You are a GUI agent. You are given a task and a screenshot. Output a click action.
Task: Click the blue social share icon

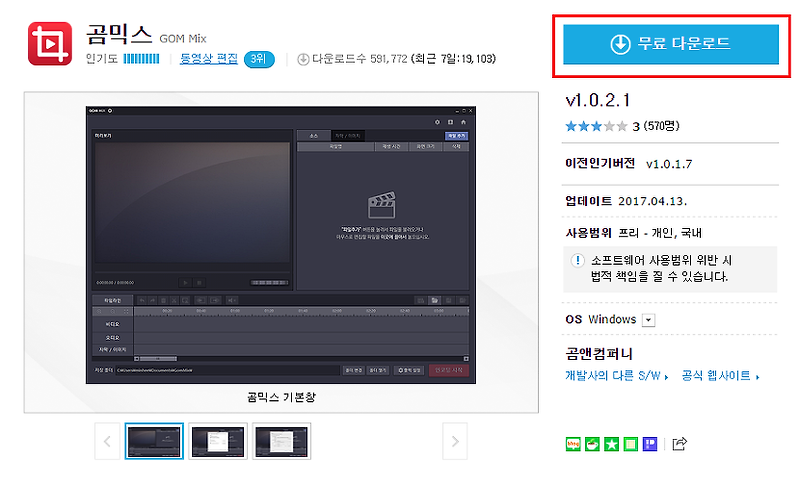pyautogui.click(x=650, y=444)
